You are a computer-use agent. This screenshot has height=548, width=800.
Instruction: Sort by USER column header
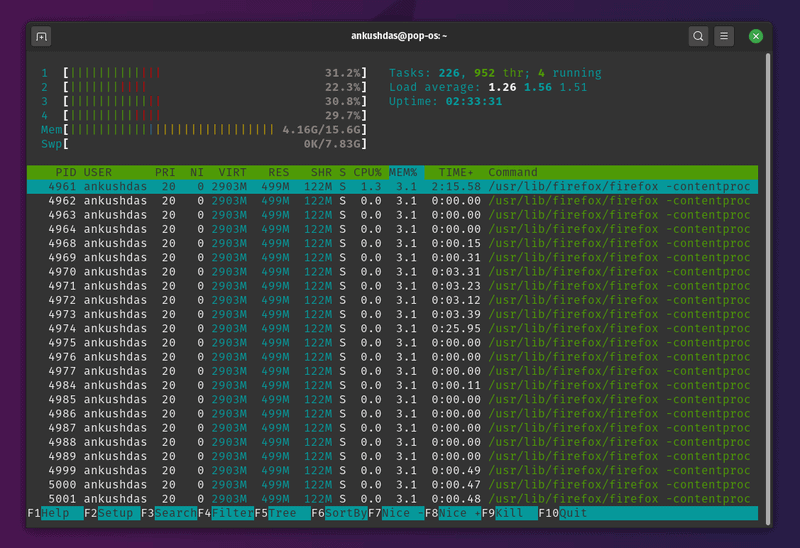pyautogui.click(x=97, y=172)
